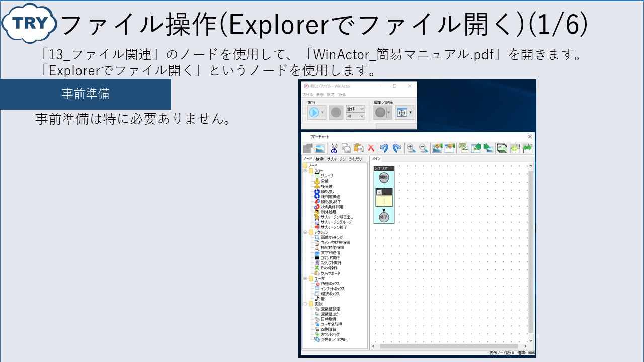This screenshot has height=362, width=644.
Task: Click the blue redo arrow
Action: coord(397,148)
